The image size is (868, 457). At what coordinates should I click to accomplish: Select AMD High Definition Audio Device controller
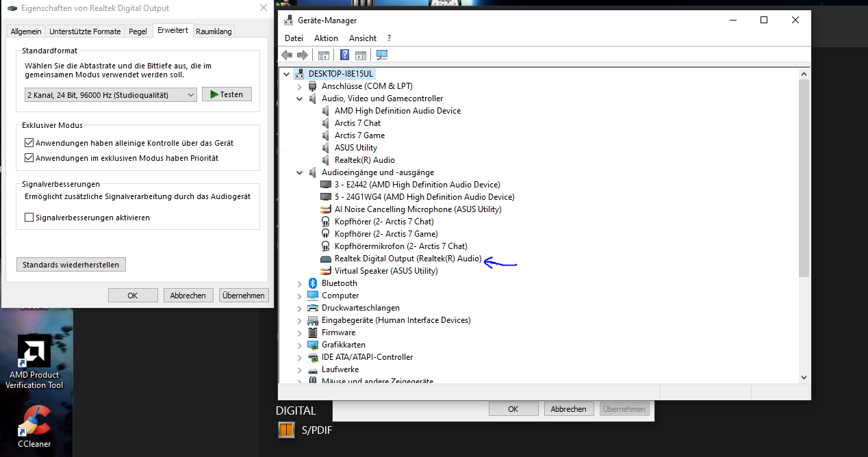(397, 111)
